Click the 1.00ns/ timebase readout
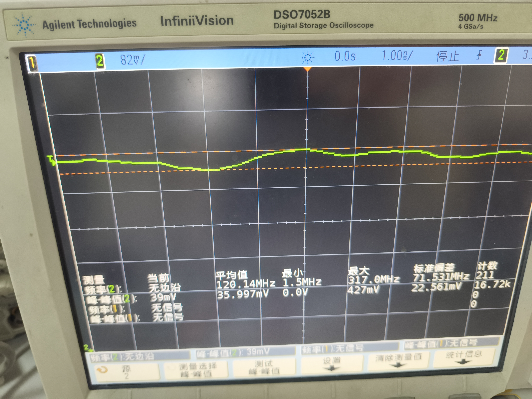The height and width of the screenshot is (399, 532). point(397,56)
